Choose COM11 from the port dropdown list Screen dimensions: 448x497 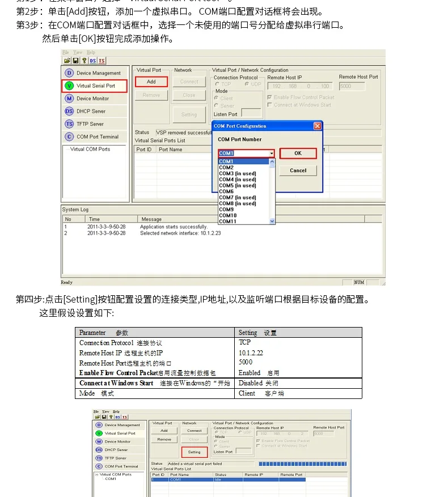click(244, 221)
